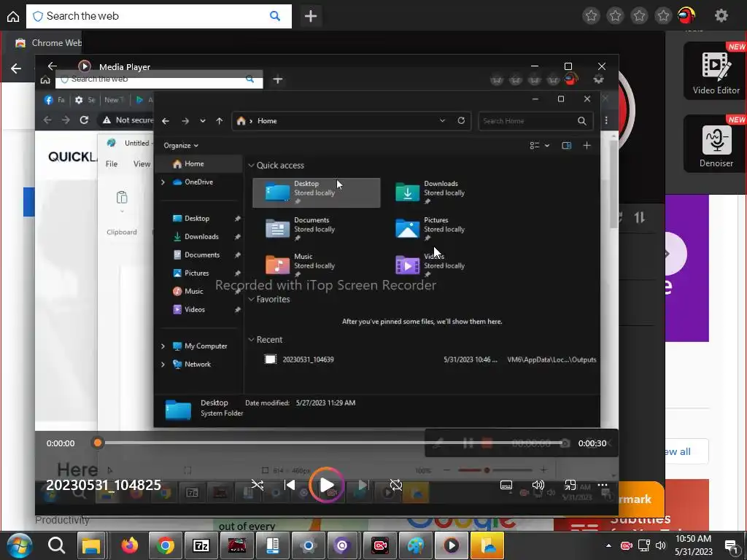Click the Desktop quick access folder in video
The width and height of the screenshot is (747, 560).
click(317, 192)
